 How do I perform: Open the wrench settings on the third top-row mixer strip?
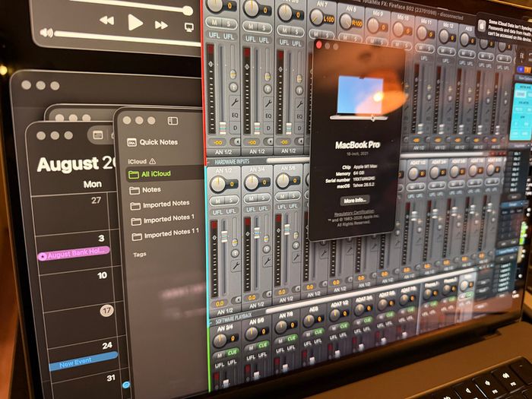tap(299, 103)
